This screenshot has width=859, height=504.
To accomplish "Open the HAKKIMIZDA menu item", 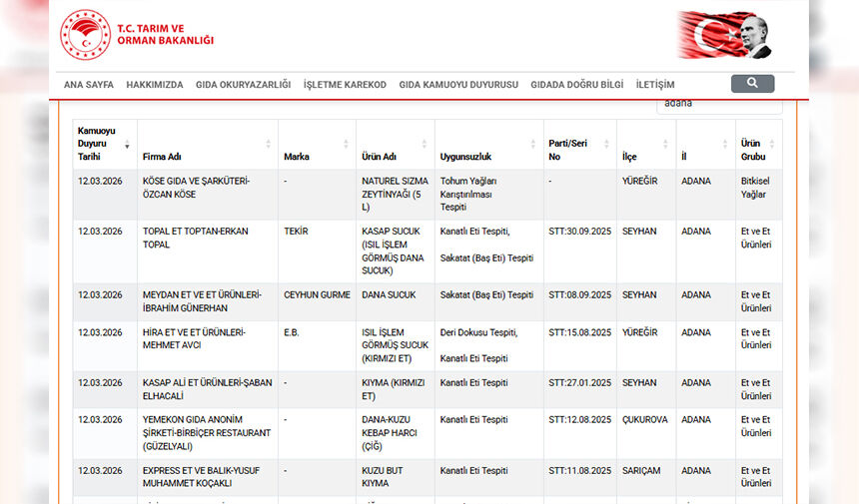I will [155, 85].
